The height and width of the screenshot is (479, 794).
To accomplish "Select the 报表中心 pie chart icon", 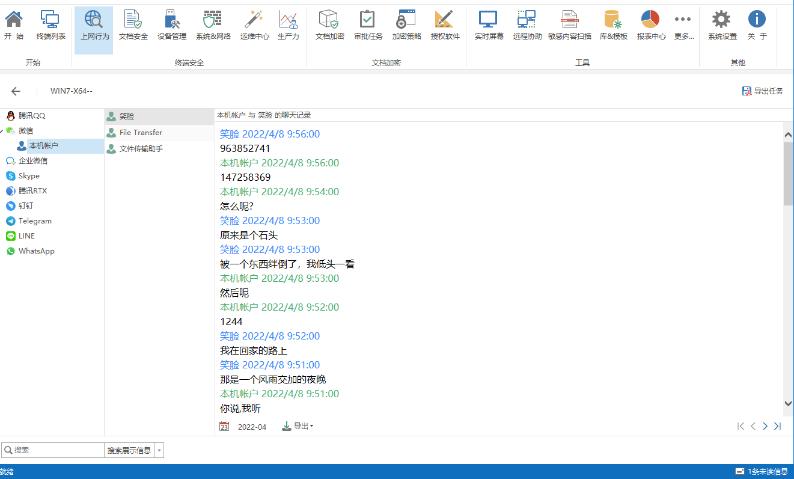I will coord(651,24).
